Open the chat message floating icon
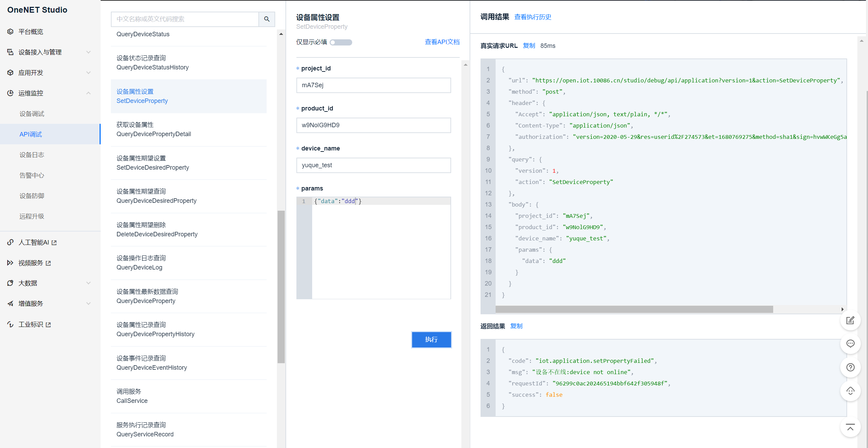Image resolution: width=868 pixels, height=448 pixels. tap(850, 344)
